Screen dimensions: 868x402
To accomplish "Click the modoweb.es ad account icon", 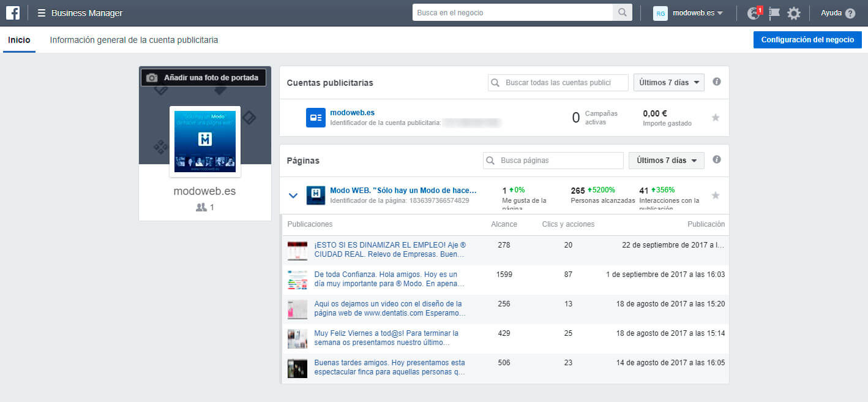I will pos(316,118).
